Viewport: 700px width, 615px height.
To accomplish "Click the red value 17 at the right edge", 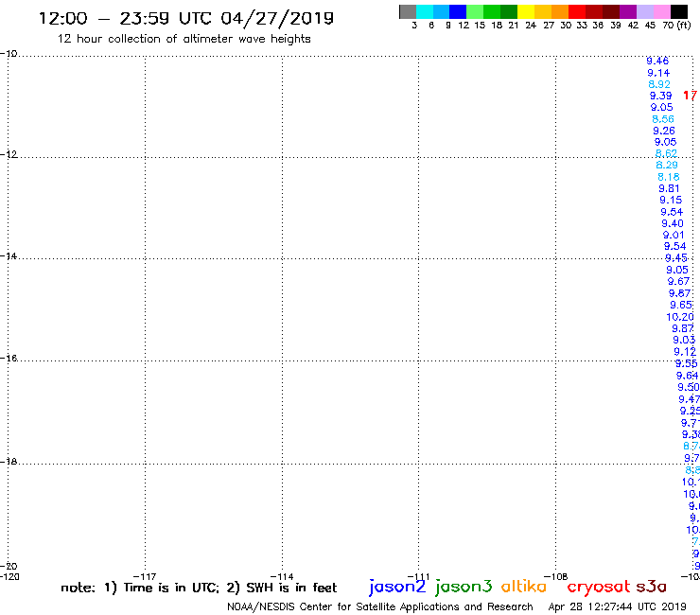I will tap(691, 96).
